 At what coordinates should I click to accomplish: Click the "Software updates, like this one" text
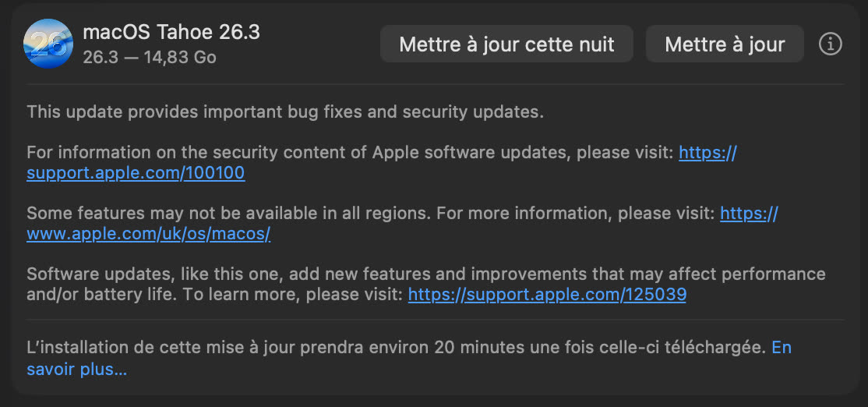[148, 274]
